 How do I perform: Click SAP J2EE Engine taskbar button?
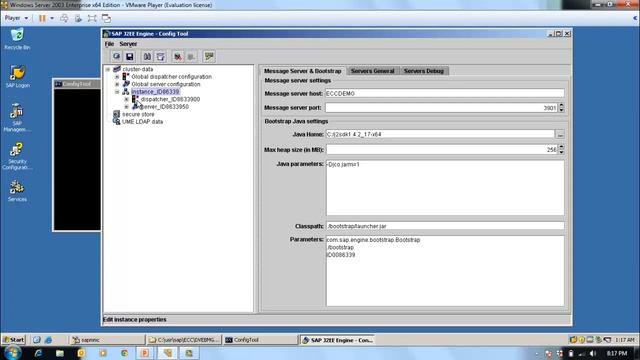(x=338, y=340)
